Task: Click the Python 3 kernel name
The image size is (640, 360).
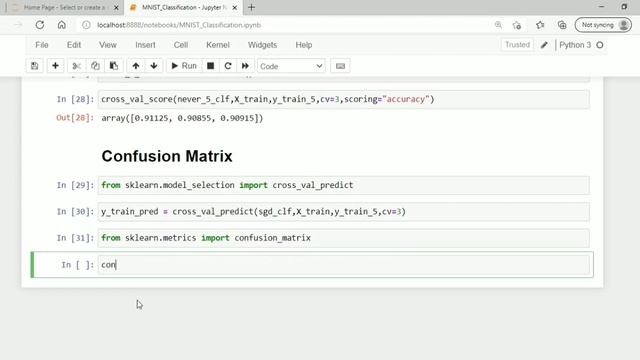Action: 575,45
